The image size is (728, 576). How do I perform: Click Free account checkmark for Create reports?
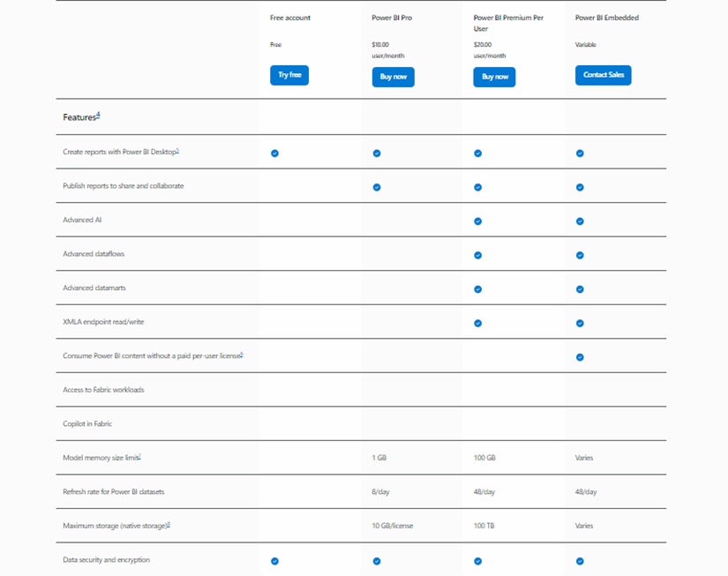point(274,153)
